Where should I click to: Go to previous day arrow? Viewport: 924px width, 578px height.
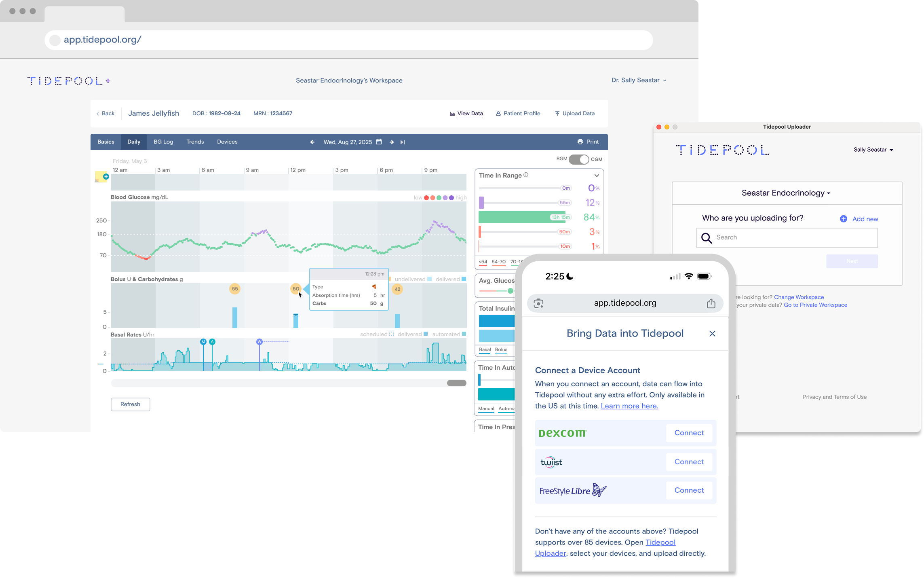pyautogui.click(x=312, y=142)
